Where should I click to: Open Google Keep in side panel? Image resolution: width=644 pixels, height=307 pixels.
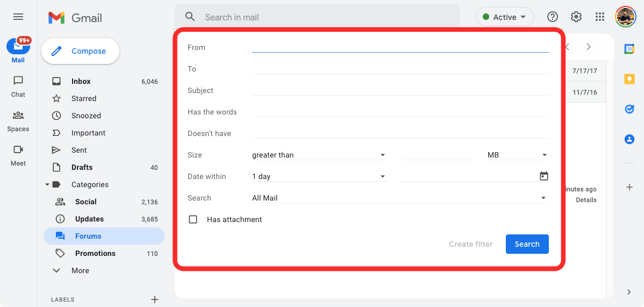[629, 79]
